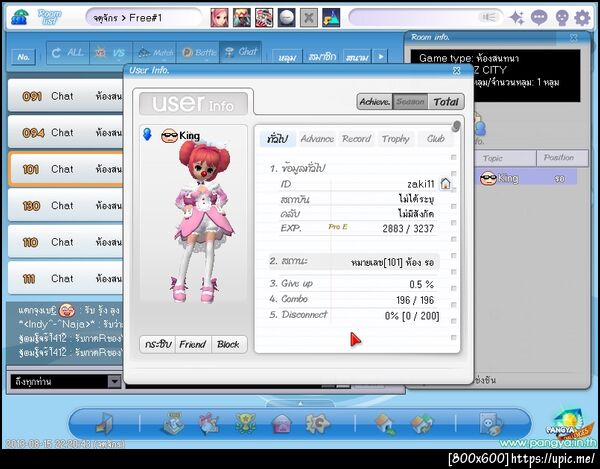
Task: Click the house icon beside ID zaki11
Action: 445,184
